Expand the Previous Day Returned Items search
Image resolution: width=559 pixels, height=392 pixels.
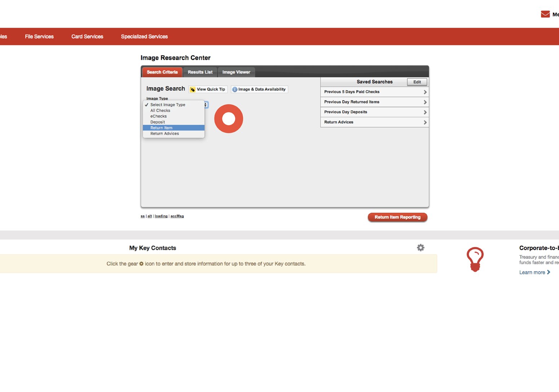point(374,102)
